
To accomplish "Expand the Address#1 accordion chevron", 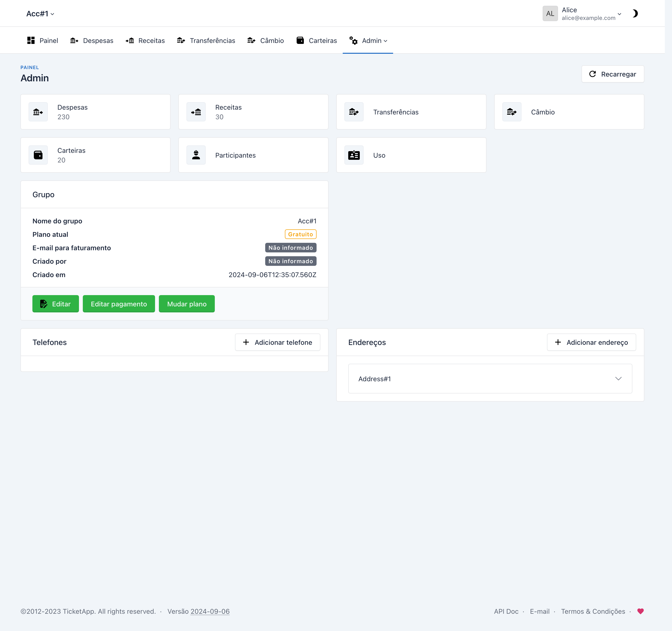I will coord(618,379).
